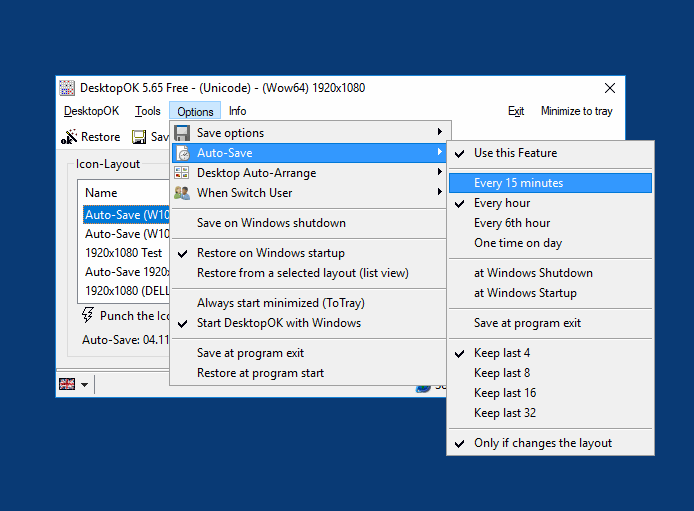
Task: Select the 1920x1080 Test layout entry
Action: pyautogui.click(x=123, y=253)
